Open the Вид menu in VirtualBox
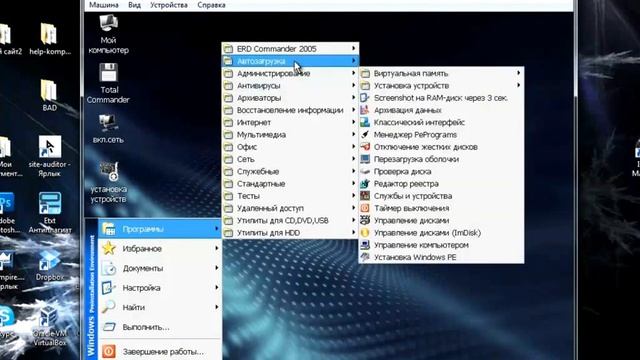 [134, 5]
